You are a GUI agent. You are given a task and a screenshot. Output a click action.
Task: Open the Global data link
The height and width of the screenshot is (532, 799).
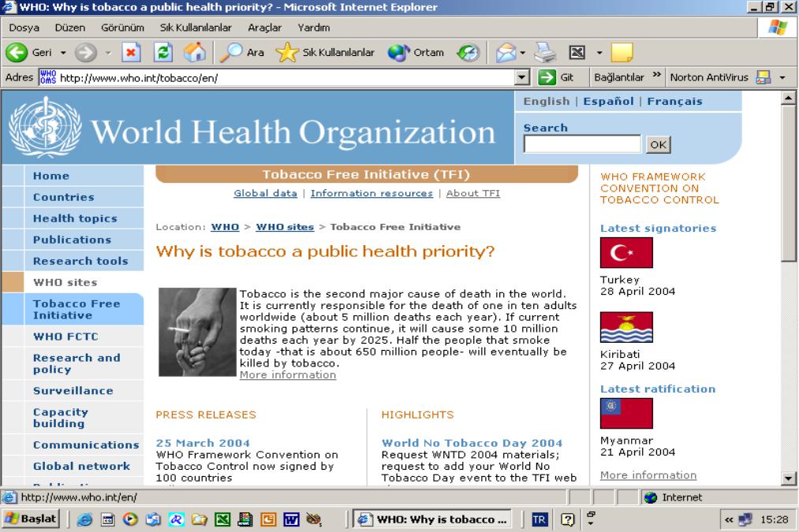click(265, 193)
